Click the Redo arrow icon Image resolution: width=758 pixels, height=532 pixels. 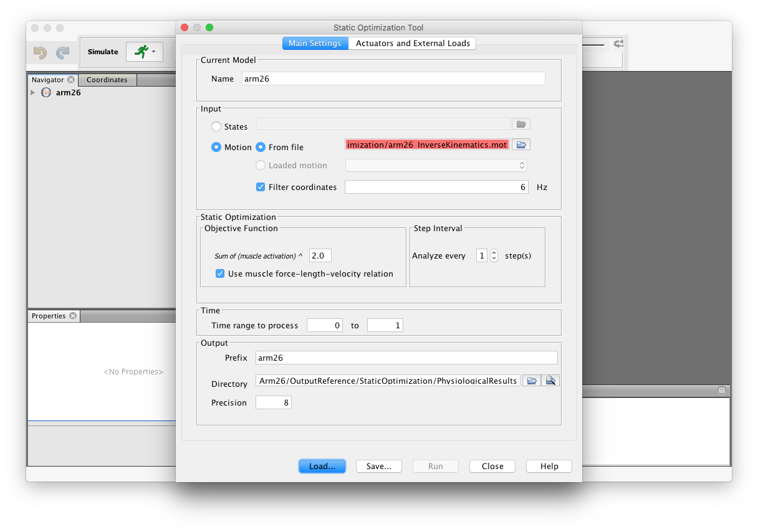tap(61, 52)
